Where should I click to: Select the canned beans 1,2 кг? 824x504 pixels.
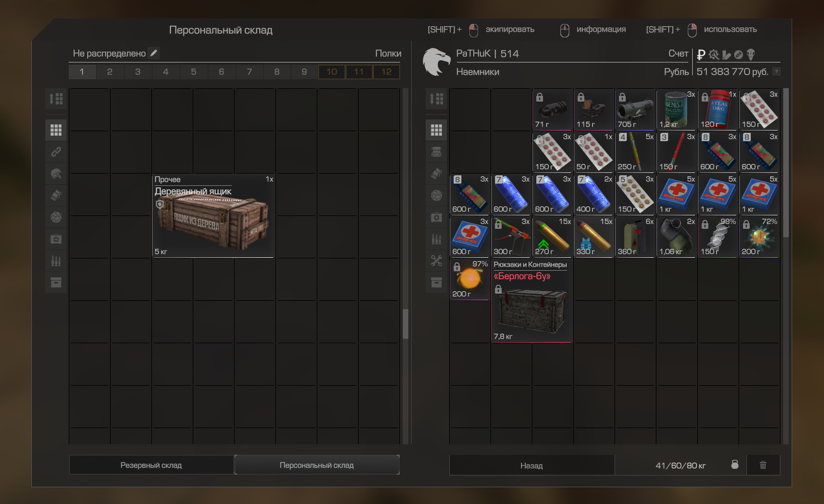click(x=677, y=109)
